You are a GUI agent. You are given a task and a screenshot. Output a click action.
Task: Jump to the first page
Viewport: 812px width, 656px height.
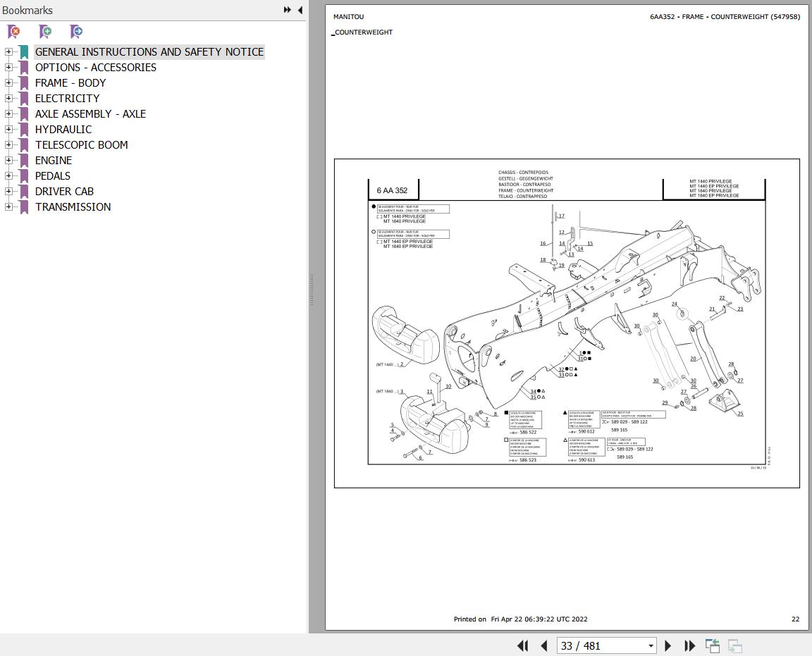point(522,645)
